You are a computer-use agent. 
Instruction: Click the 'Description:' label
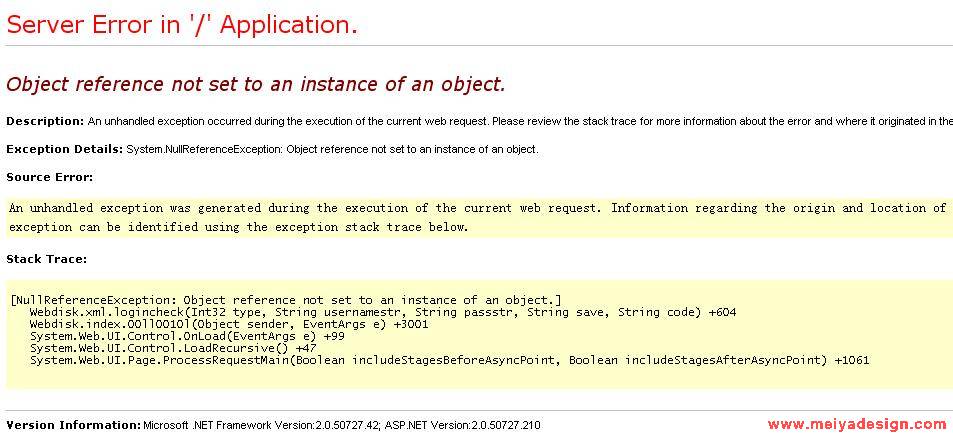(x=45, y=121)
